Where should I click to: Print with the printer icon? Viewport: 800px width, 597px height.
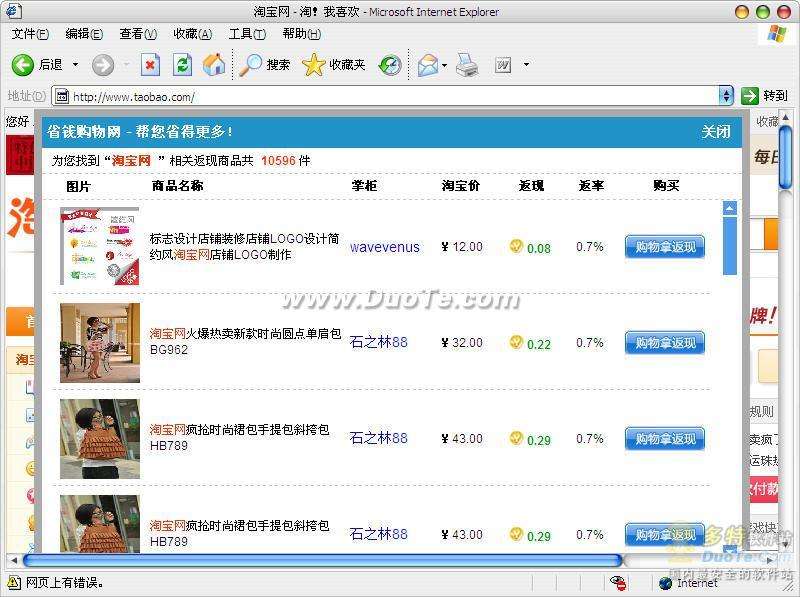coord(467,65)
